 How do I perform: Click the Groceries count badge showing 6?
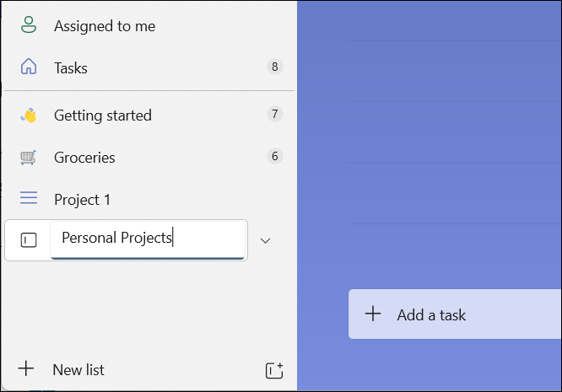tap(274, 156)
